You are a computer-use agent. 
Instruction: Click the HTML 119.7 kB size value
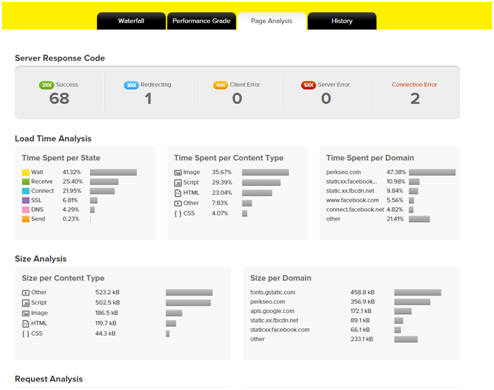106,323
